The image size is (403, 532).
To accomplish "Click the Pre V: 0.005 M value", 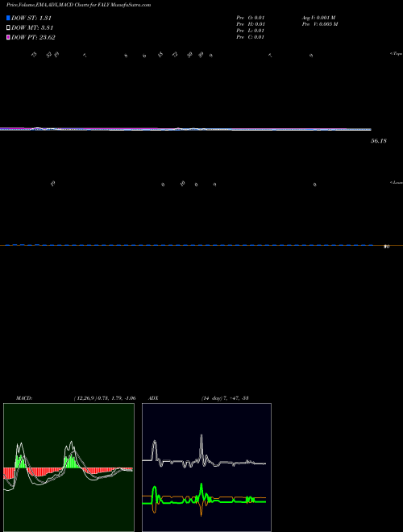I will point(320,24).
